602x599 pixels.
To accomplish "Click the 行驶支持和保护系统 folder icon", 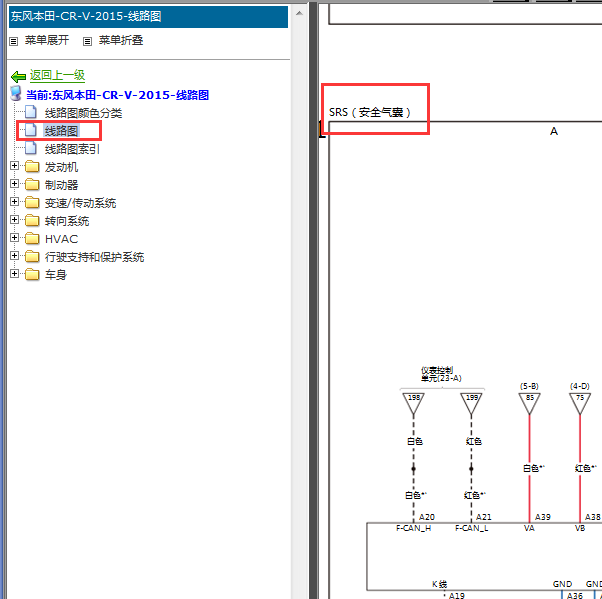I will pos(32,257).
